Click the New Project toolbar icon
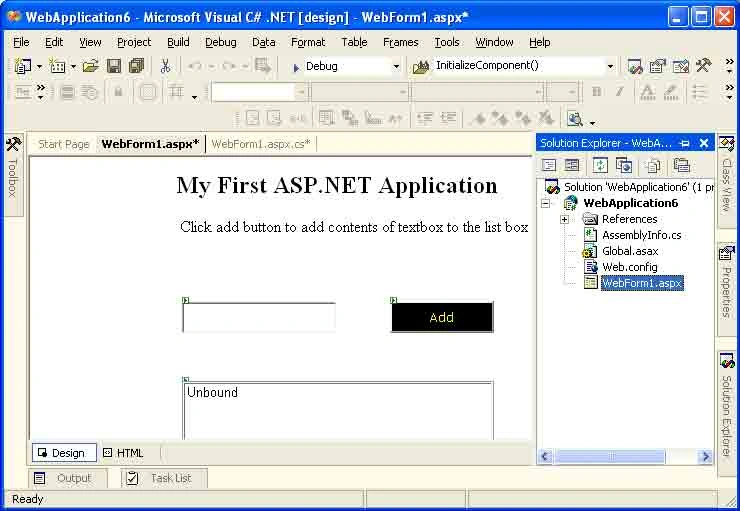Screen dimensions: 740x511 pyautogui.click(x=23, y=66)
